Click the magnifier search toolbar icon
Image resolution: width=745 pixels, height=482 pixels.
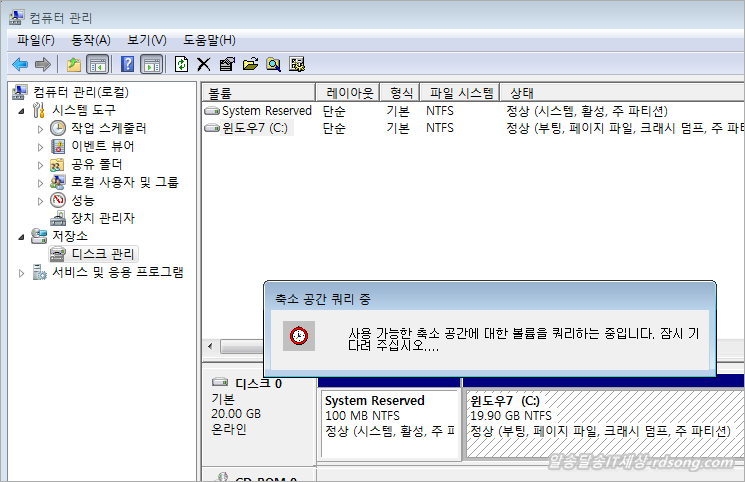pyautogui.click(x=273, y=64)
